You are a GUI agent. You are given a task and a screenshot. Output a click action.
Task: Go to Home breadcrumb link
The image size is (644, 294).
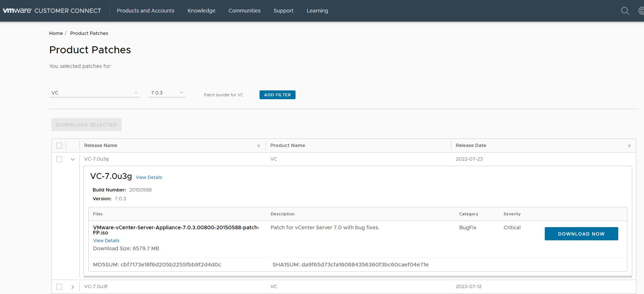[56, 33]
